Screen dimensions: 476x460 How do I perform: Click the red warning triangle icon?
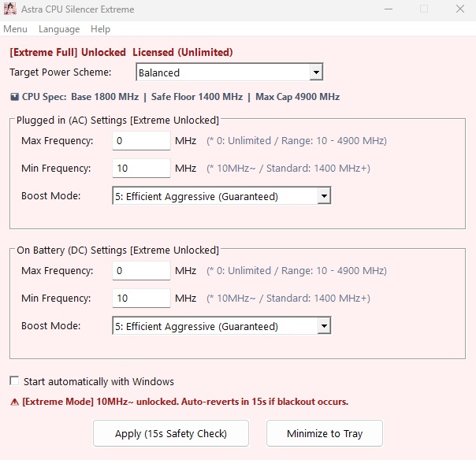[x=14, y=402]
